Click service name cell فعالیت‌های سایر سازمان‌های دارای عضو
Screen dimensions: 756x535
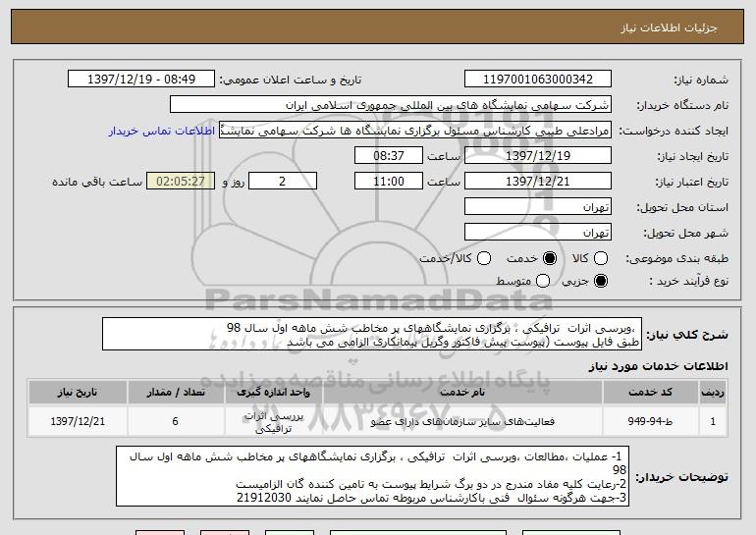tap(462, 421)
